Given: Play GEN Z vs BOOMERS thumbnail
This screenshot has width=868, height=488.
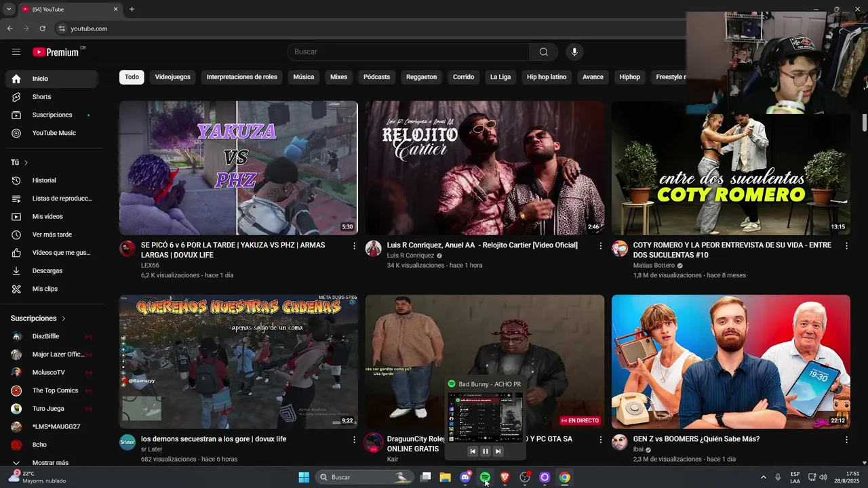Looking at the screenshot, I should (731, 362).
